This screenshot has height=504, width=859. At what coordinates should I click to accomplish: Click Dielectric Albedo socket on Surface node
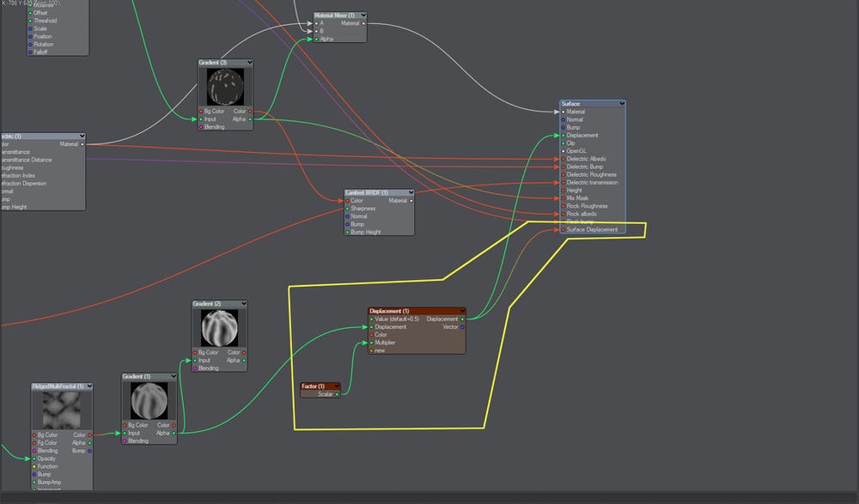[x=564, y=159]
